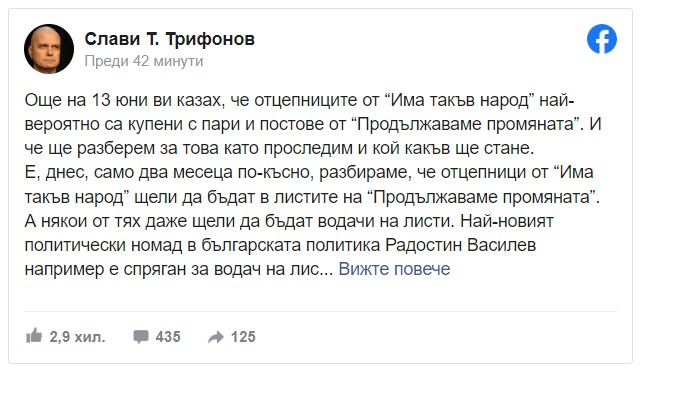The width and height of the screenshot is (696, 403).
Task: Click the thumbs-up like icon
Action: point(34,337)
